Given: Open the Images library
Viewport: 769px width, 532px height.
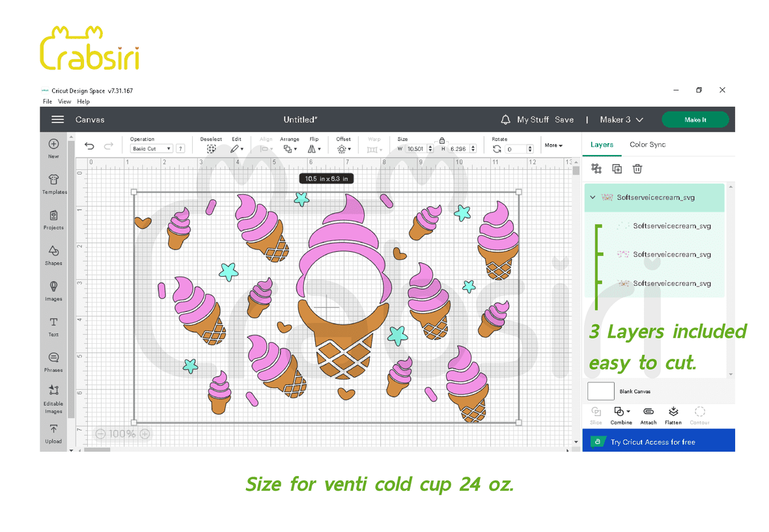Looking at the screenshot, I should [53, 290].
